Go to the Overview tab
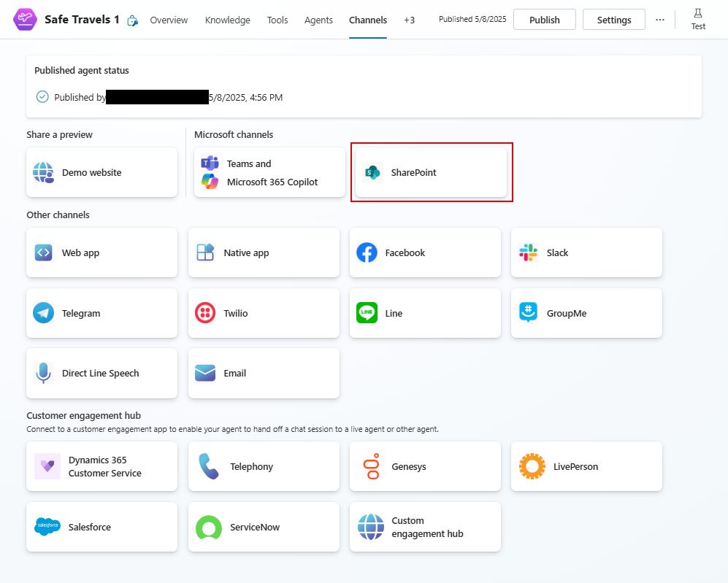 pos(169,20)
